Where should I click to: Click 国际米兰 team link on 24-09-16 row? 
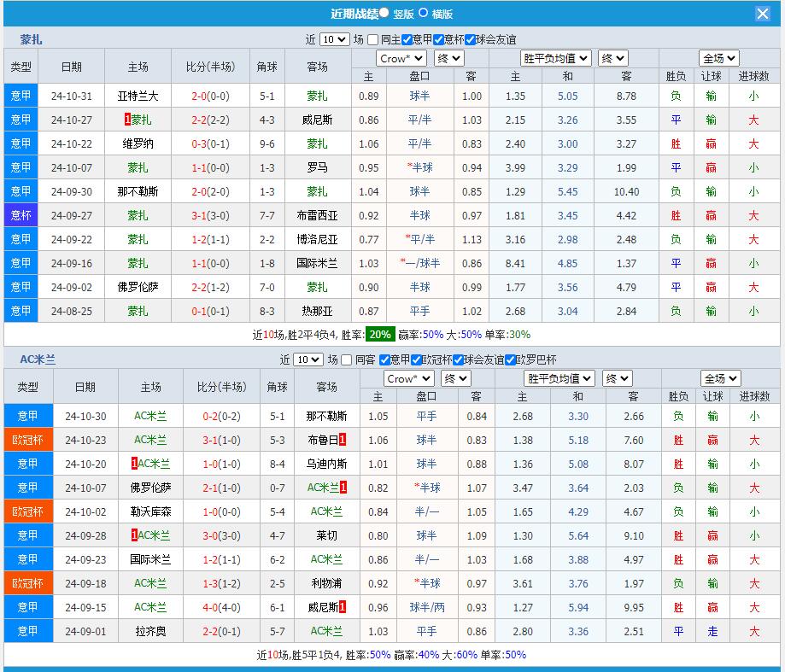317,264
